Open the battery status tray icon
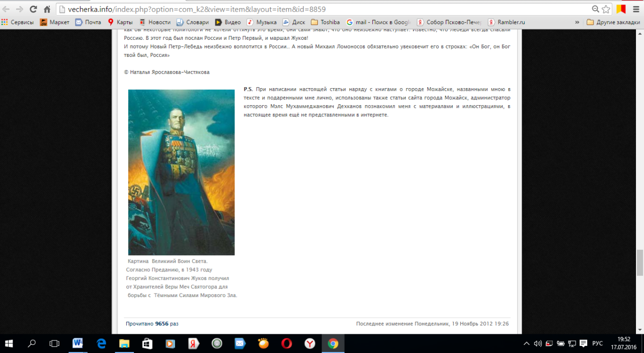 click(x=560, y=343)
